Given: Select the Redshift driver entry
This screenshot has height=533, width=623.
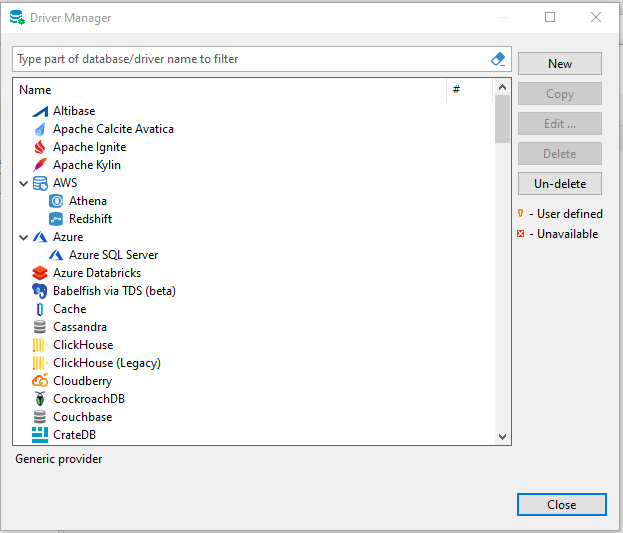Looking at the screenshot, I should point(88,219).
